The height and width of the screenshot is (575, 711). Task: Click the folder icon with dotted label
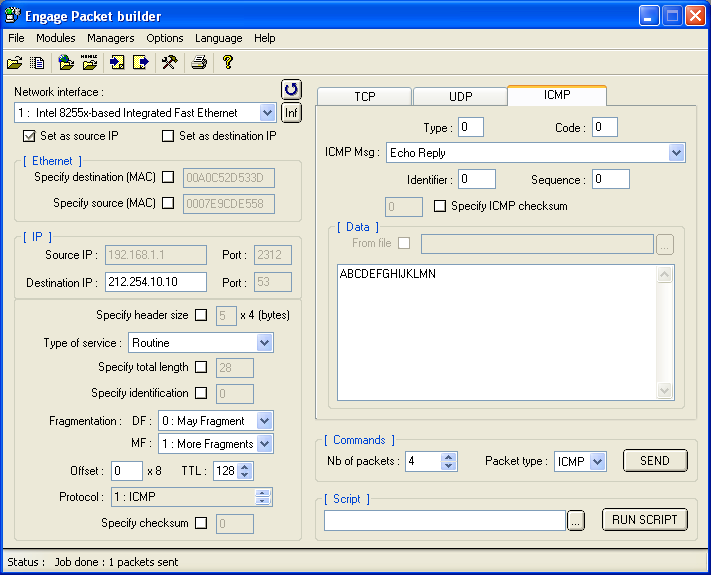(89, 62)
